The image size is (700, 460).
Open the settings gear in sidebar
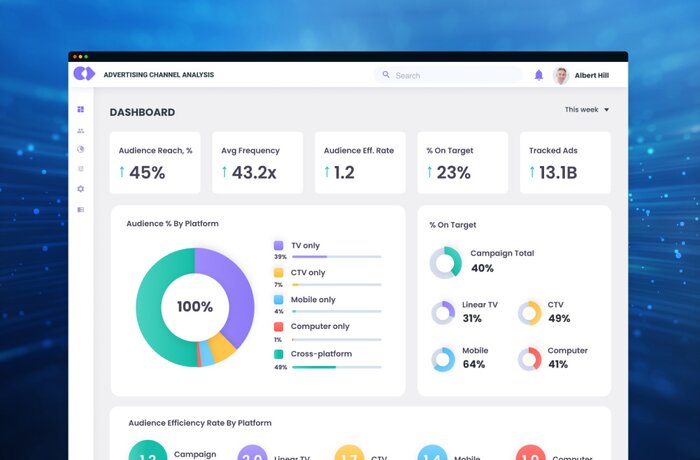(81, 189)
